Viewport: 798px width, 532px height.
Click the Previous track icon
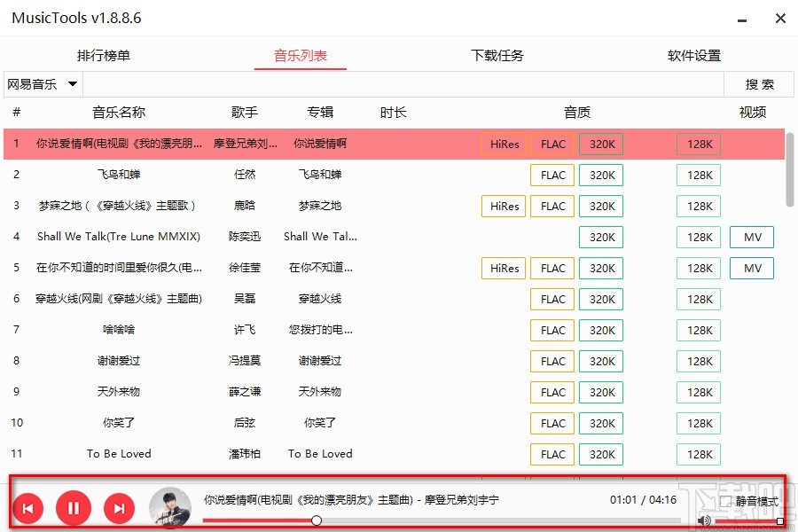point(28,508)
